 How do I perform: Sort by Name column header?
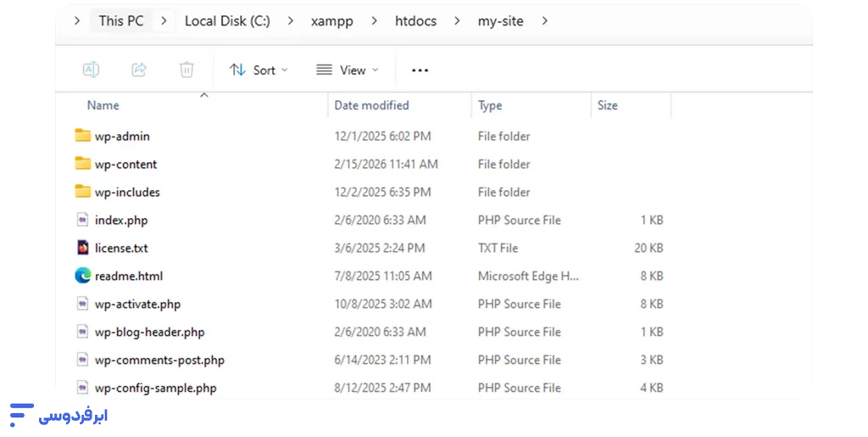(x=103, y=105)
